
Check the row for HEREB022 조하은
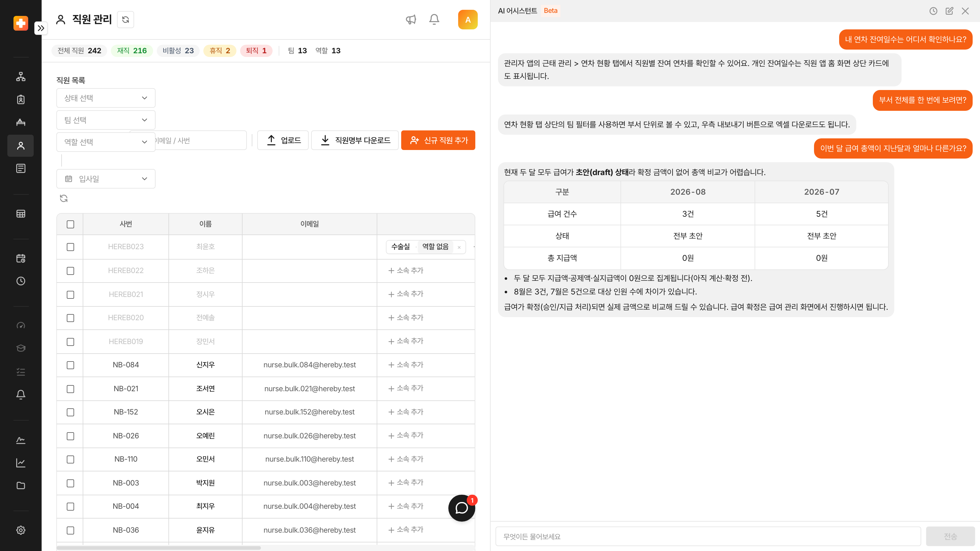click(70, 271)
